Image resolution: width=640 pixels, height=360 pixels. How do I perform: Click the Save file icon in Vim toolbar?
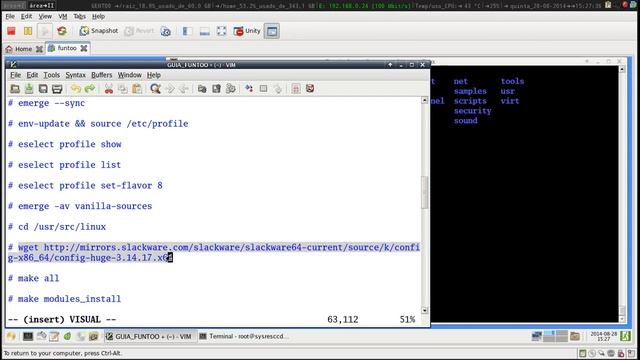pos(29,89)
